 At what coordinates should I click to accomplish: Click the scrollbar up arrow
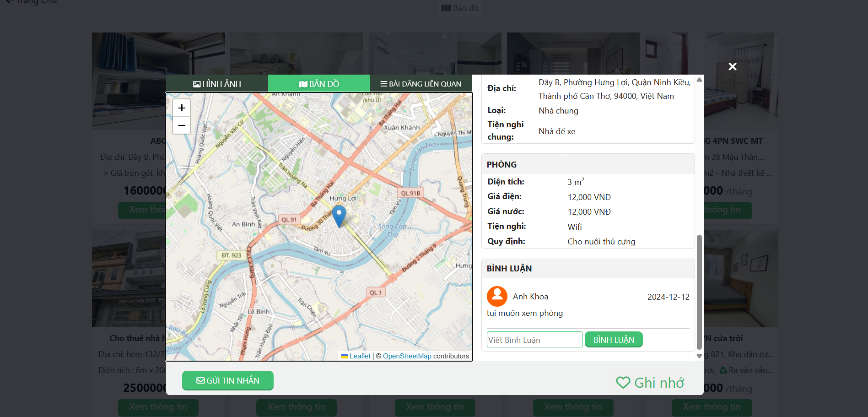click(699, 80)
